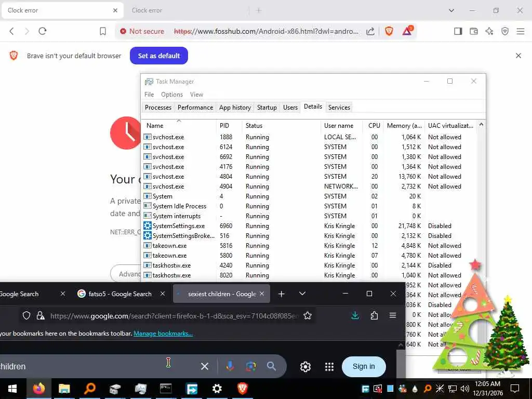Image resolution: width=532 pixels, height=399 pixels.
Task: Select System Idle Process row
Action: (x=310, y=206)
